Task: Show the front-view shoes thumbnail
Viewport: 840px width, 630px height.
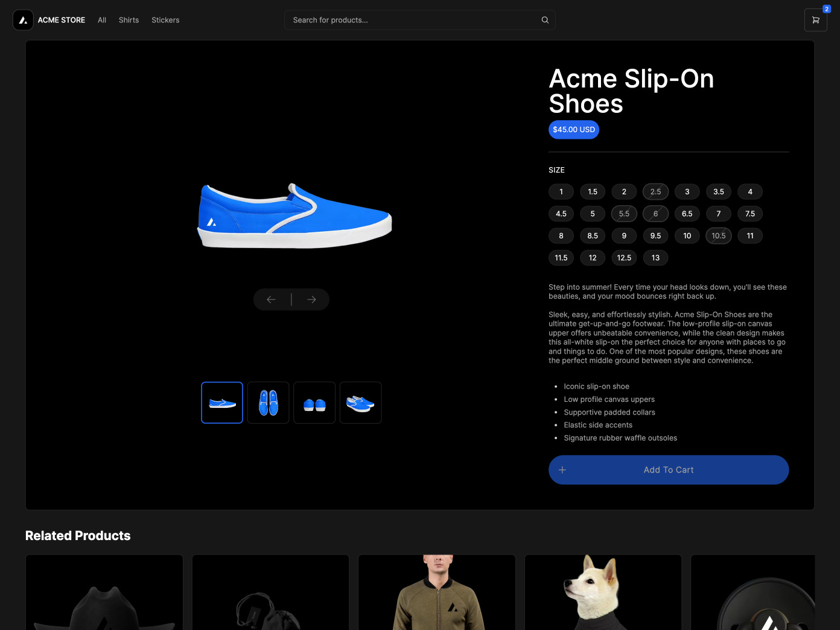Action: tap(314, 402)
